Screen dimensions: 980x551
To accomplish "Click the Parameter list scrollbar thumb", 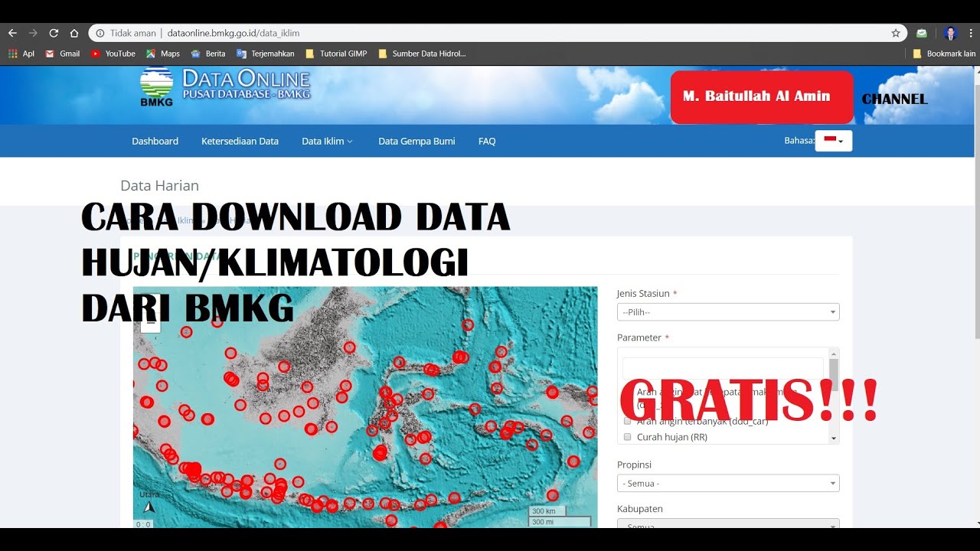I will (x=834, y=375).
